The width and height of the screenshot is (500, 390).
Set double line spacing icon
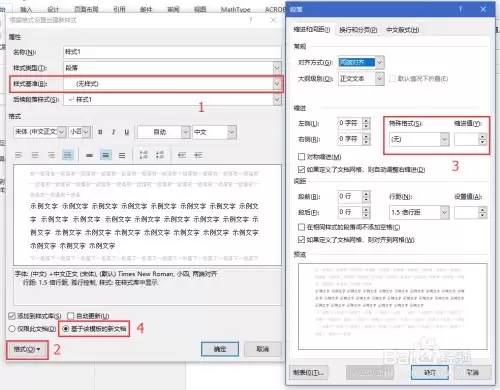pos(122,155)
